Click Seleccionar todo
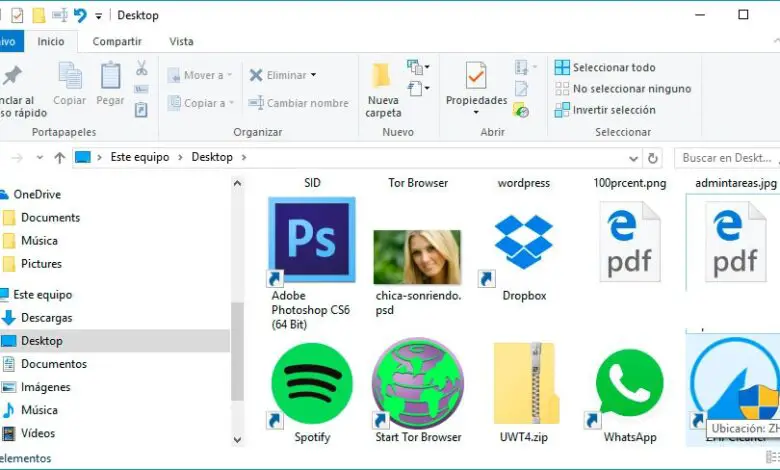Screen dimensions: 780x470 pyautogui.click(x=605, y=67)
